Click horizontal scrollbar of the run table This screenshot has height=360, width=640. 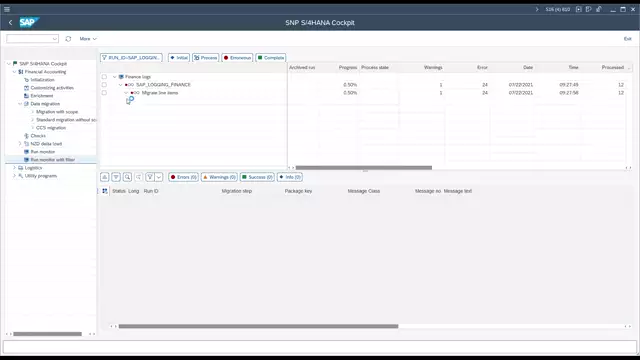(x=364, y=168)
